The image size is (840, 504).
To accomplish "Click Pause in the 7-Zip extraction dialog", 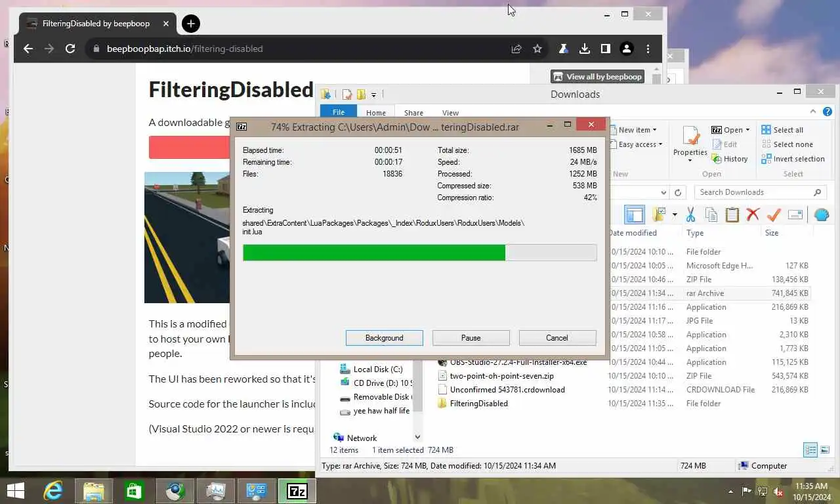I will tap(471, 338).
